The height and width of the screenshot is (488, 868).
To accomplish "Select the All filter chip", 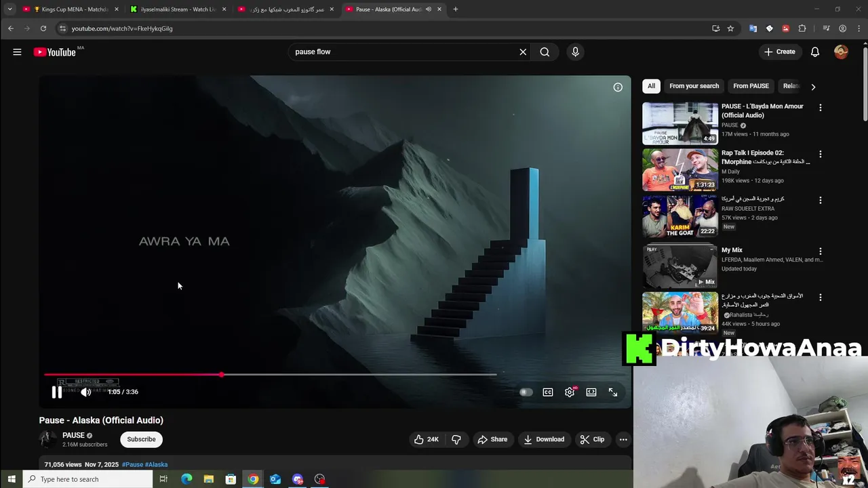I will click(x=651, y=86).
